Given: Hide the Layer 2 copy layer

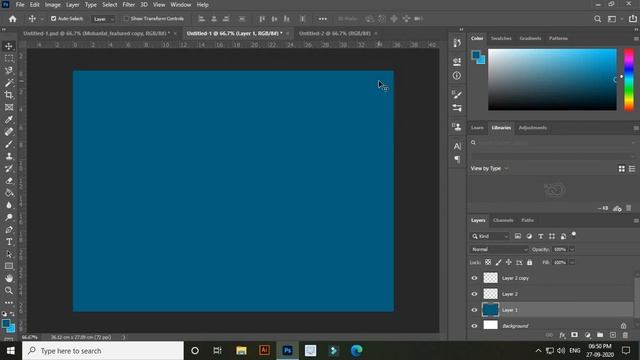Looking at the screenshot, I should click(474, 278).
